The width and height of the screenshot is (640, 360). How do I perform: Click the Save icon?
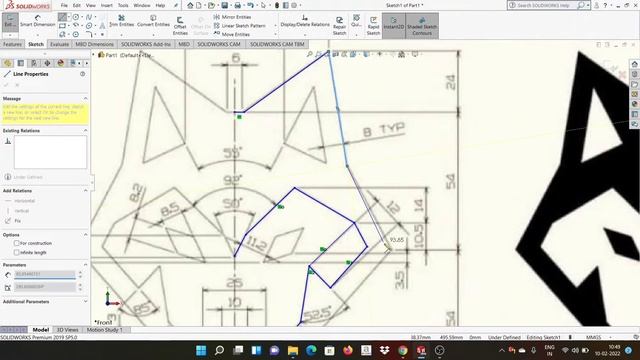224,5
